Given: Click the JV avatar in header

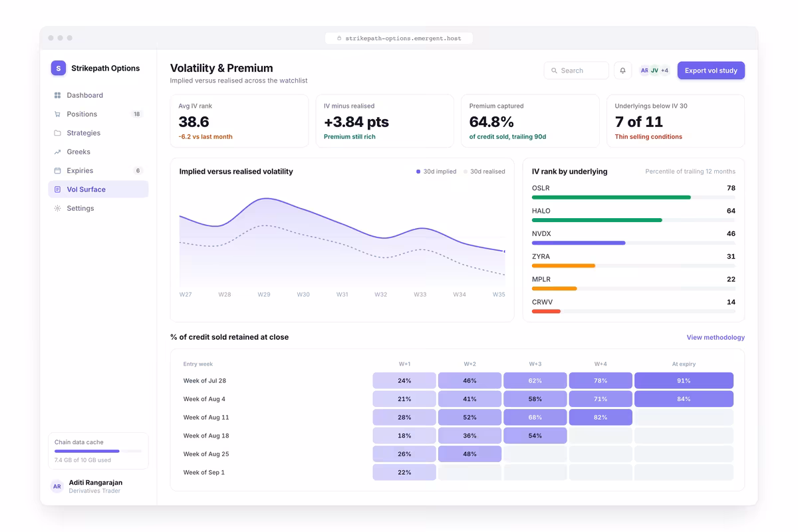Looking at the screenshot, I should [654, 70].
